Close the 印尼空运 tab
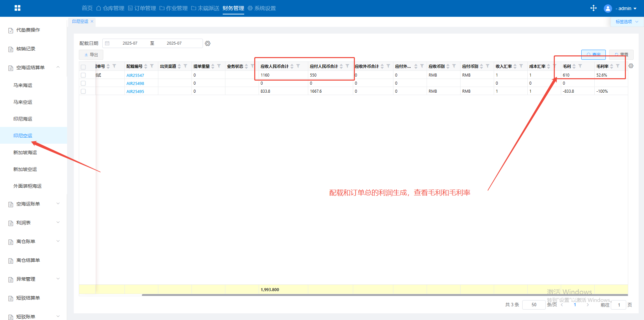Image resolution: width=644 pixels, height=320 pixels. [x=92, y=21]
